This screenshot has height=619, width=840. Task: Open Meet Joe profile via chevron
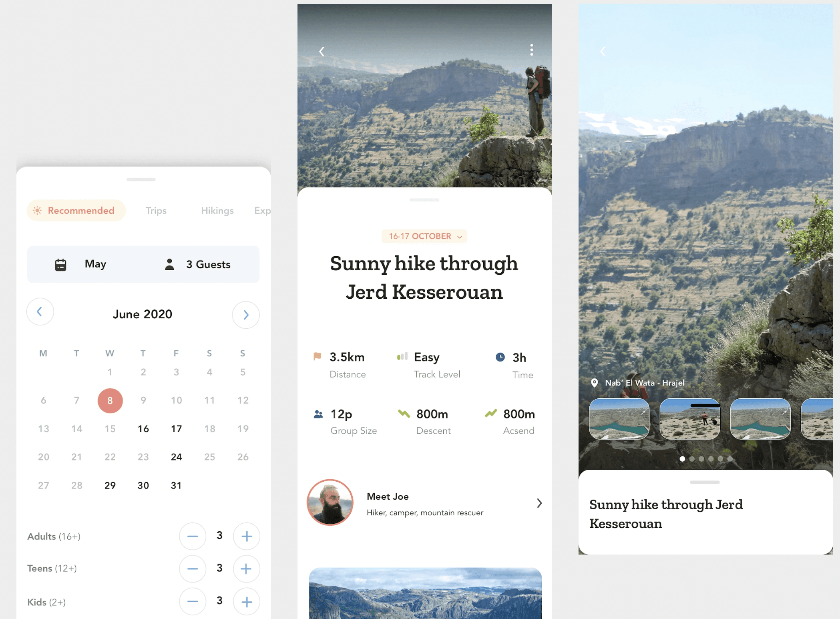pos(539,503)
